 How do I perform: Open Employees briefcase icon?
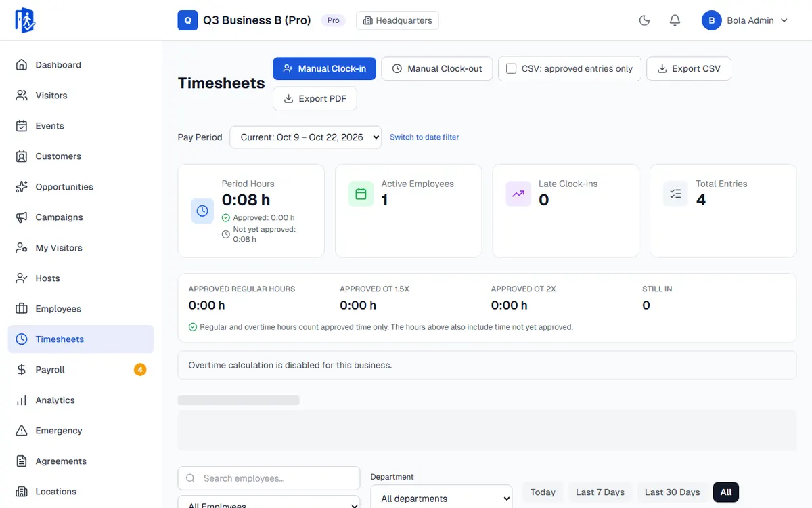pos(22,309)
